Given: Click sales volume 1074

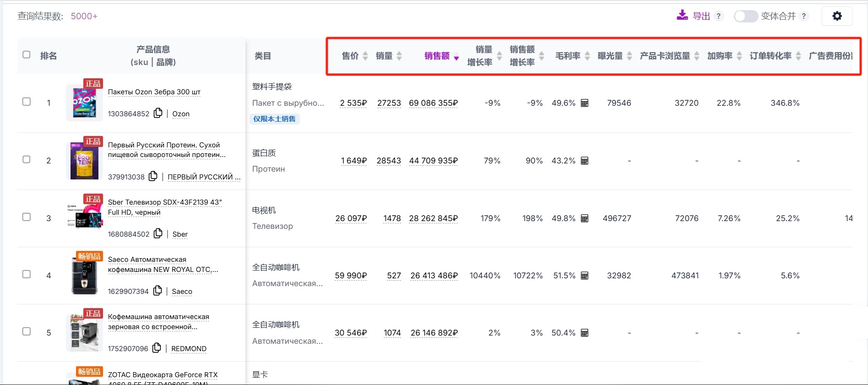Looking at the screenshot, I should click(392, 333).
